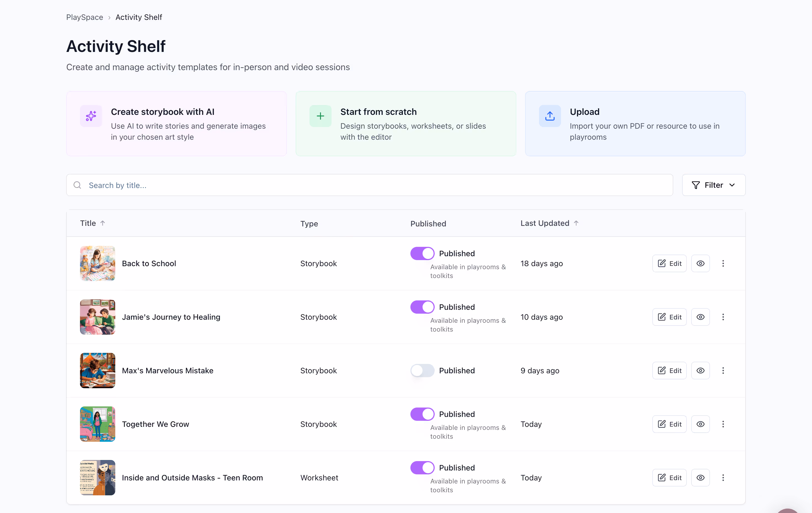The image size is (812, 513).
Task: Open the three-dot menu for Back to School
Action: [723, 263]
